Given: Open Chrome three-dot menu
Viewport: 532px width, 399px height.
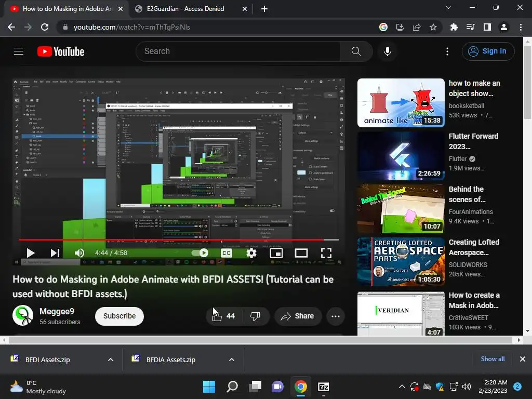Looking at the screenshot, I should (521, 27).
